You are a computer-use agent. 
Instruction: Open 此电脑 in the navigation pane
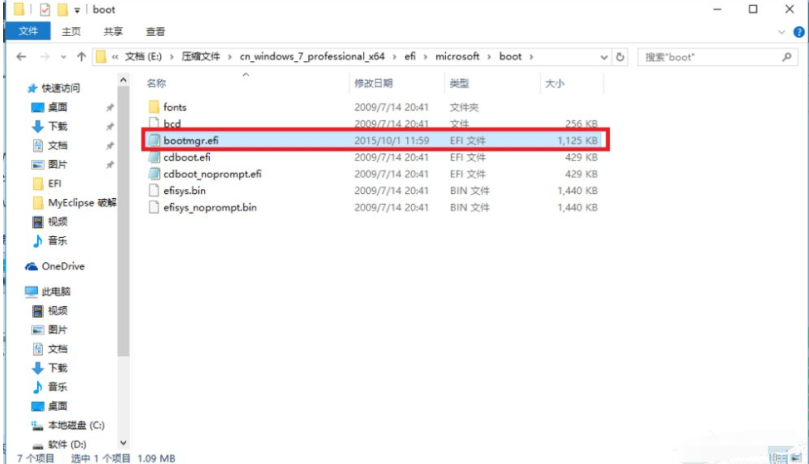coord(56,292)
